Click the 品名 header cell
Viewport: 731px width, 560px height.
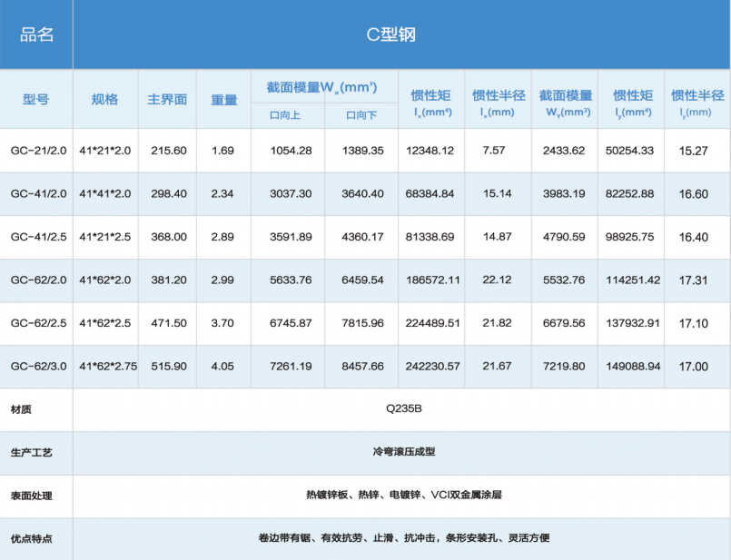click(36, 35)
